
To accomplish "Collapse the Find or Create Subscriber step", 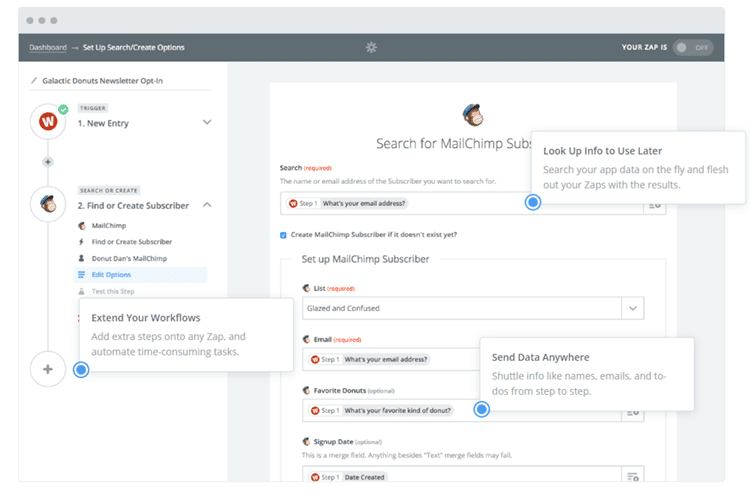I will [207, 205].
